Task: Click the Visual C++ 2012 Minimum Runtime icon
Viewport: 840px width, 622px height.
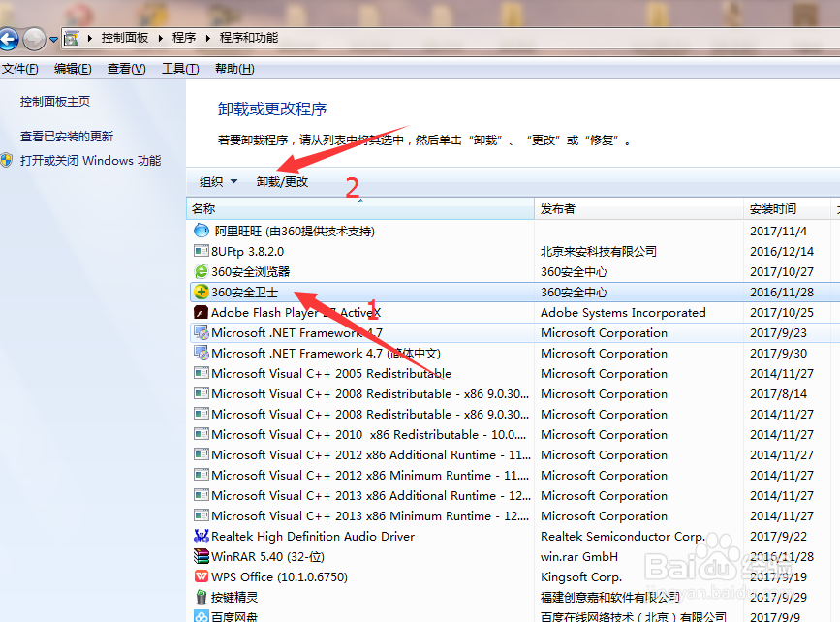Action: click(x=202, y=475)
